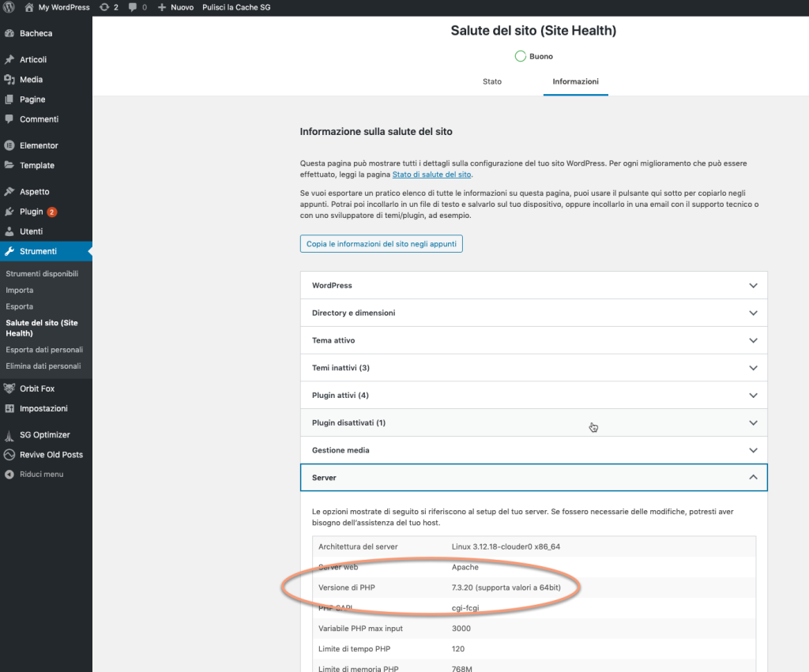Click the Commenti speech bubble icon

coord(9,119)
